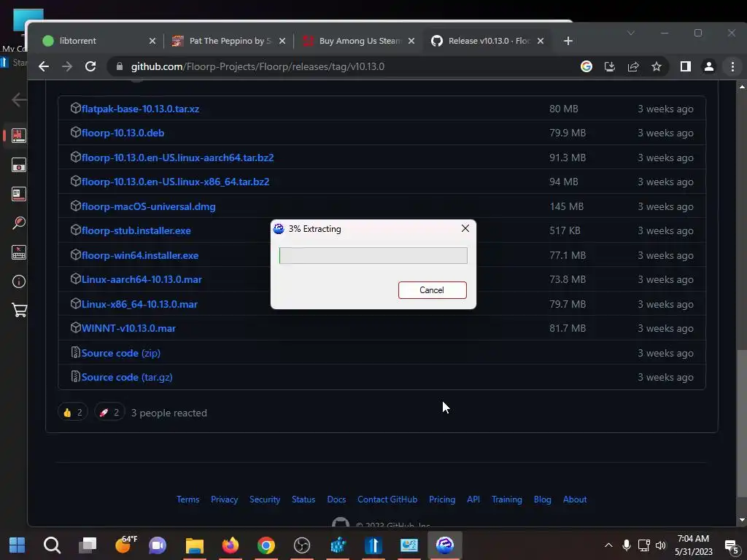The width and height of the screenshot is (747, 560).
Task: Open Status footer link
Action: click(x=303, y=499)
